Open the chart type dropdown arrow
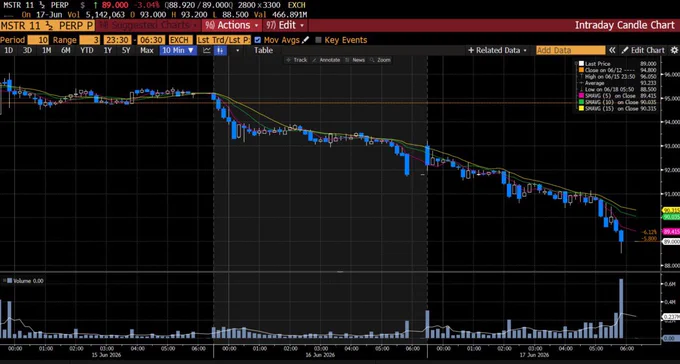 tap(237, 50)
